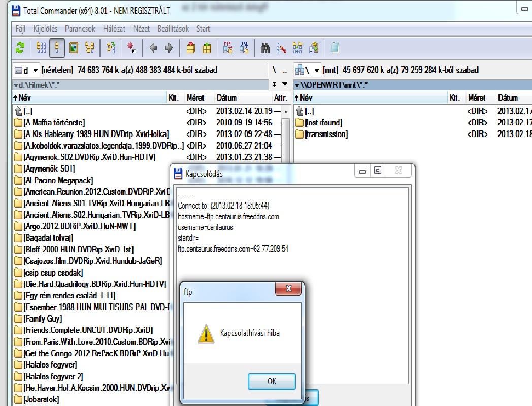The width and height of the screenshot is (532, 406).
Task: Open the Fájl menu
Action: [20, 29]
